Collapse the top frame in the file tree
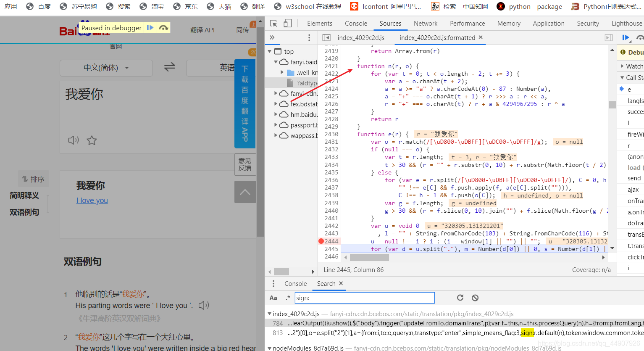 click(x=270, y=51)
